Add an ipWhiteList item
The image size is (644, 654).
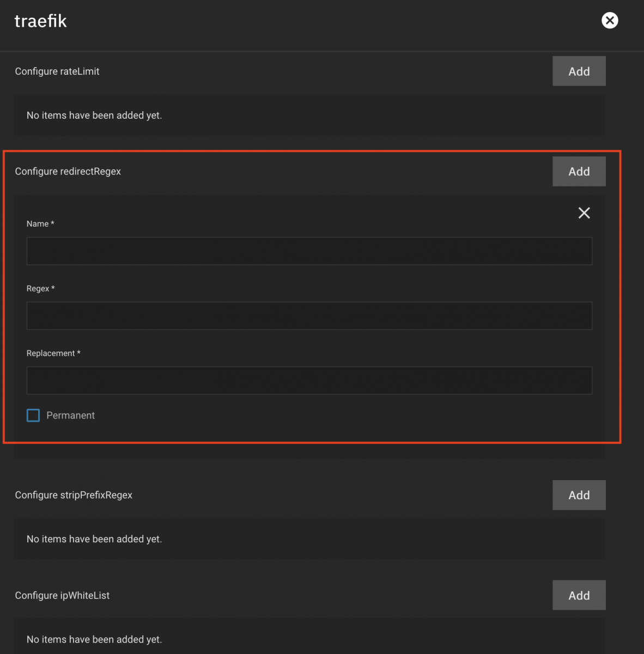(579, 595)
